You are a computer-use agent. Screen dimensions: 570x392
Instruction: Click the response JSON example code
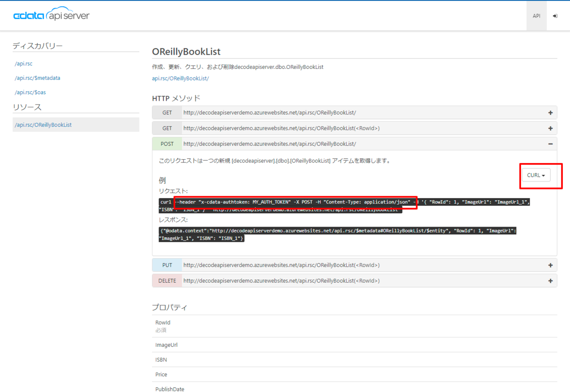338,234
